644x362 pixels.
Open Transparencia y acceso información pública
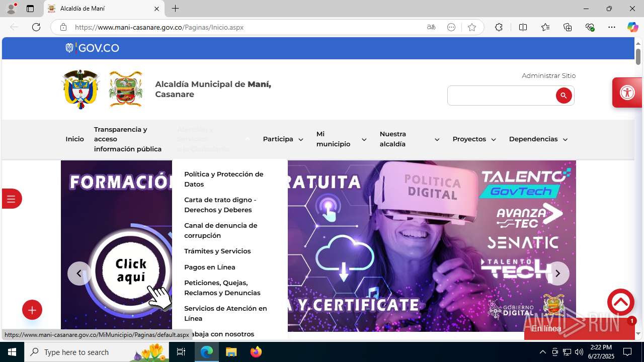pos(128,139)
